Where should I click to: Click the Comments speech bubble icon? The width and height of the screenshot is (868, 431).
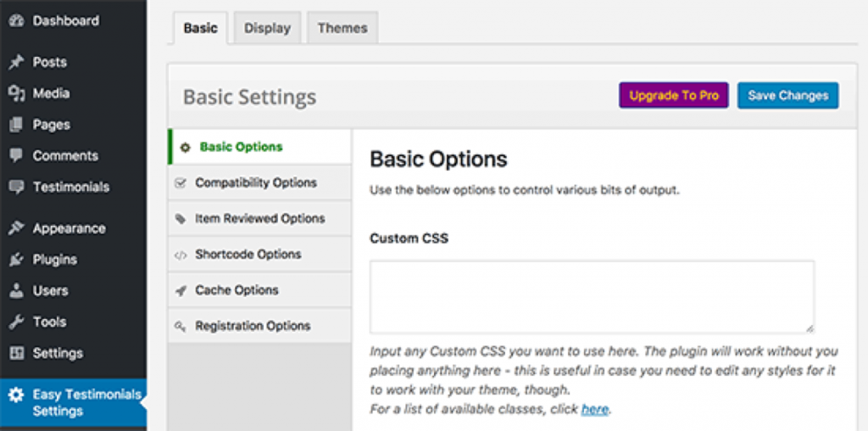17,155
